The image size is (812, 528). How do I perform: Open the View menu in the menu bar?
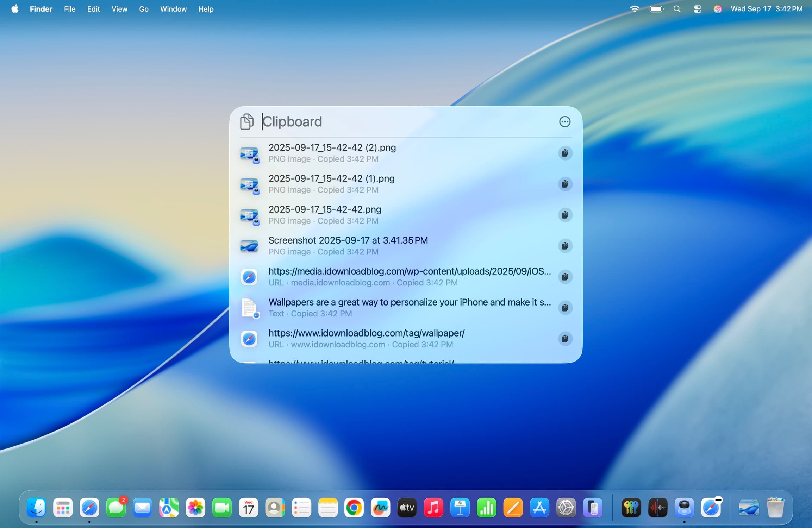point(119,9)
